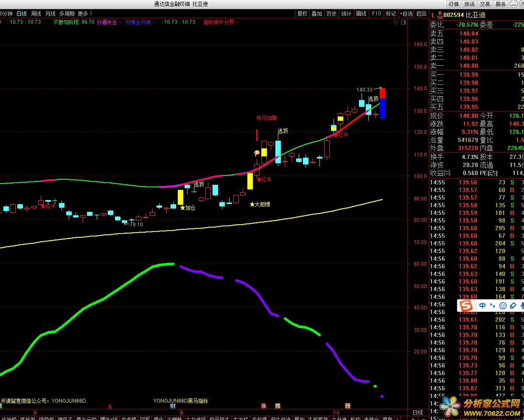Click the 外盘 value 315220
The width and height of the screenshot is (524, 420).
pos(468,148)
